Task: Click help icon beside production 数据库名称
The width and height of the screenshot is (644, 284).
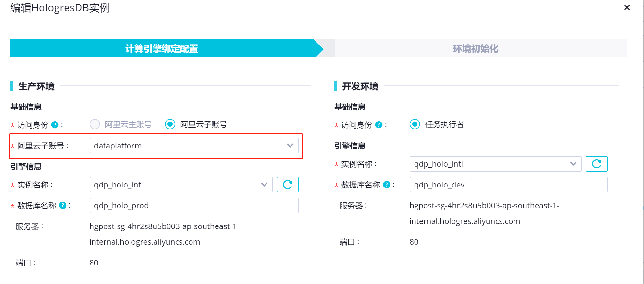Action: [63, 205]
